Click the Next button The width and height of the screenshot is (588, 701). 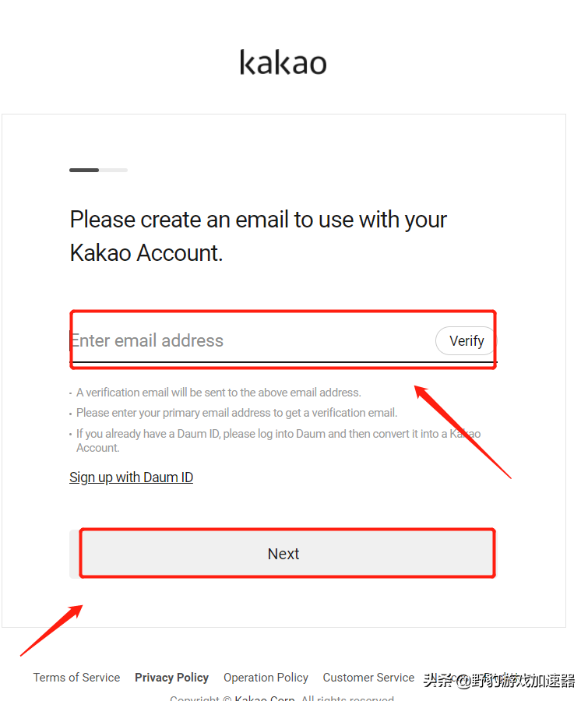coord(283,554)
